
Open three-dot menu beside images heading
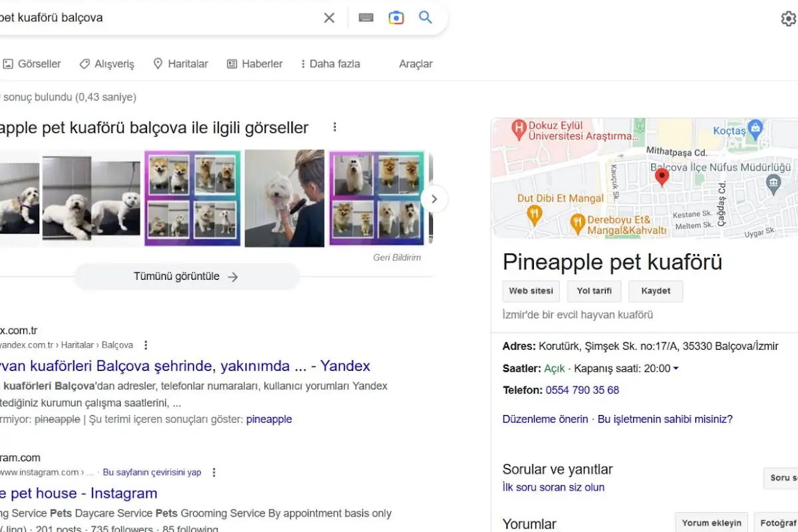point(335,127)
